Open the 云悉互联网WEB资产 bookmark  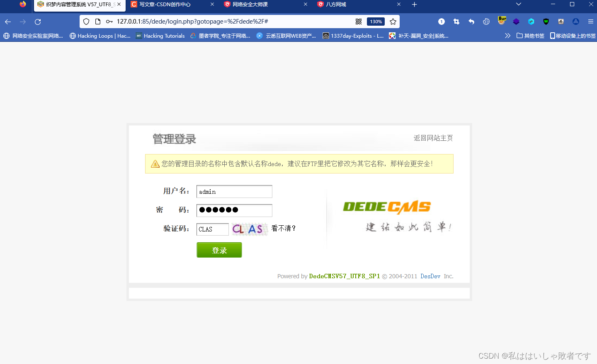coord(286,36)
